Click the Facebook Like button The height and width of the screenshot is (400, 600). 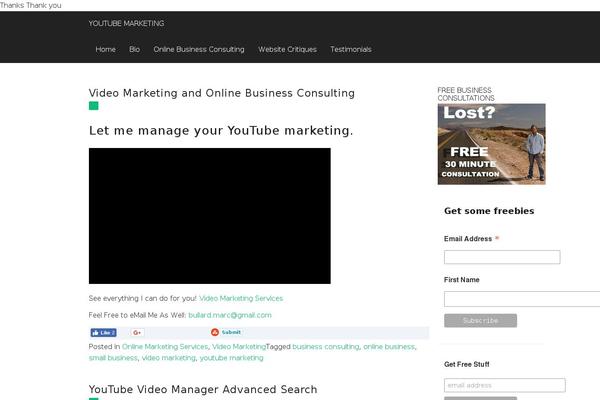click(103, 333)
